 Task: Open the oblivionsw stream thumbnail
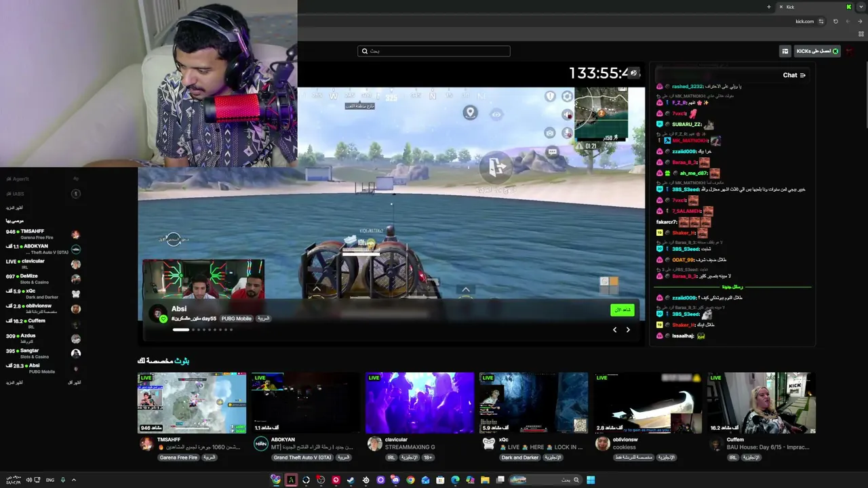648,403
